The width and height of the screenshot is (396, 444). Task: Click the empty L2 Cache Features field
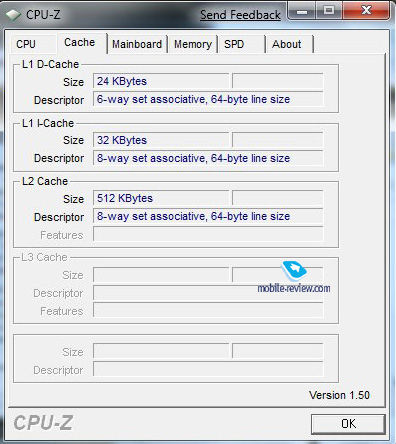pos(208,234)
